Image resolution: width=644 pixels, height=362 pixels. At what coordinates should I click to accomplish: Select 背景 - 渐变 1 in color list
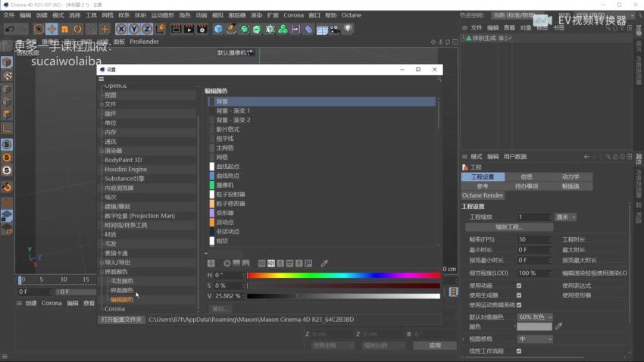[x=233, y=111]
